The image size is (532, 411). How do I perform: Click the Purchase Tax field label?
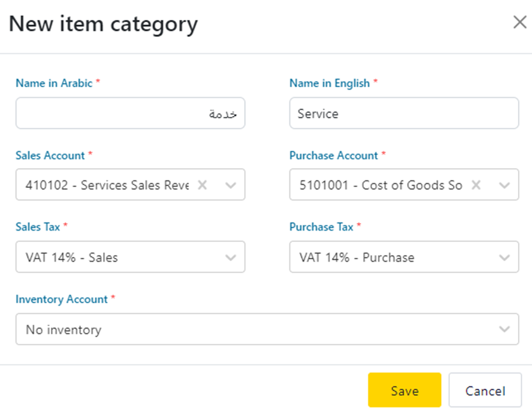tap(321, 227)
